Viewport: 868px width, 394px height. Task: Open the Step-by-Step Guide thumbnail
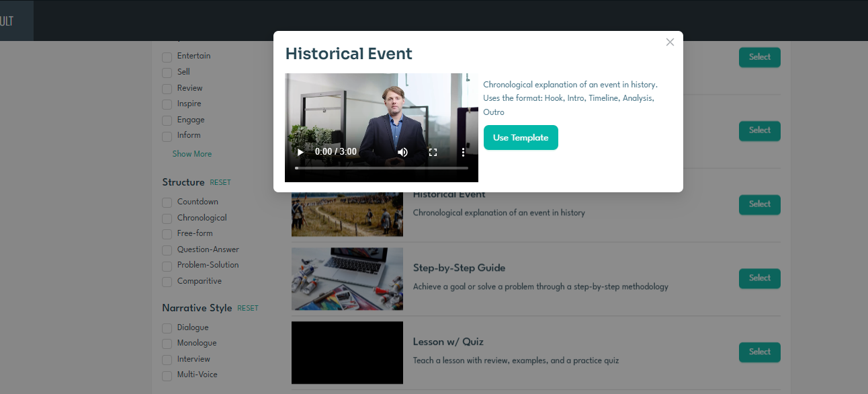click(x=347, y=279)
